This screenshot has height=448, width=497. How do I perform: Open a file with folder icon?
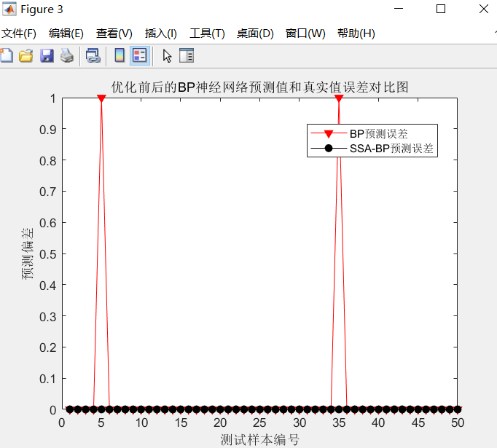(26, 56)
